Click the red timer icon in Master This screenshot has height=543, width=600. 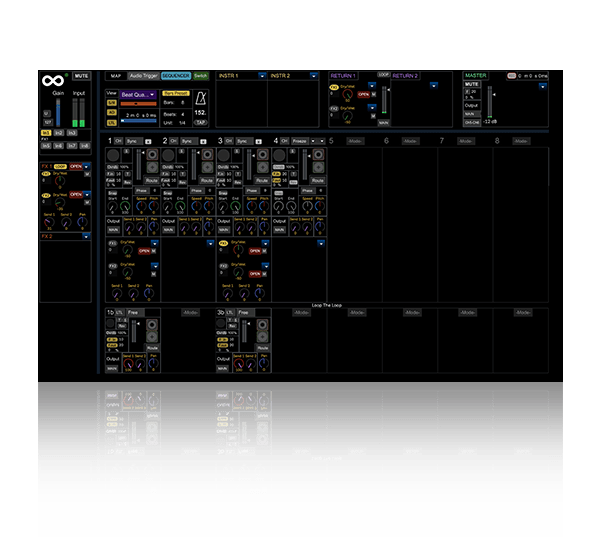tap(511, 76)
